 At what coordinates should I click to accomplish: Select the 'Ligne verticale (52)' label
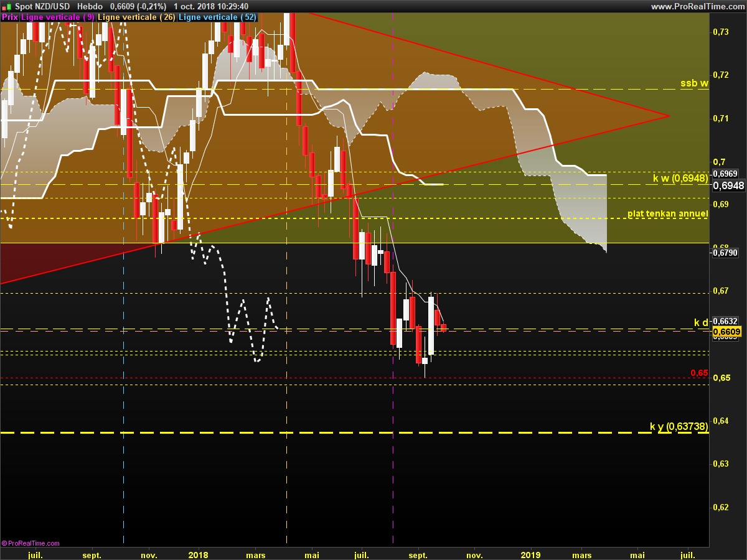[x=217, y=17]
